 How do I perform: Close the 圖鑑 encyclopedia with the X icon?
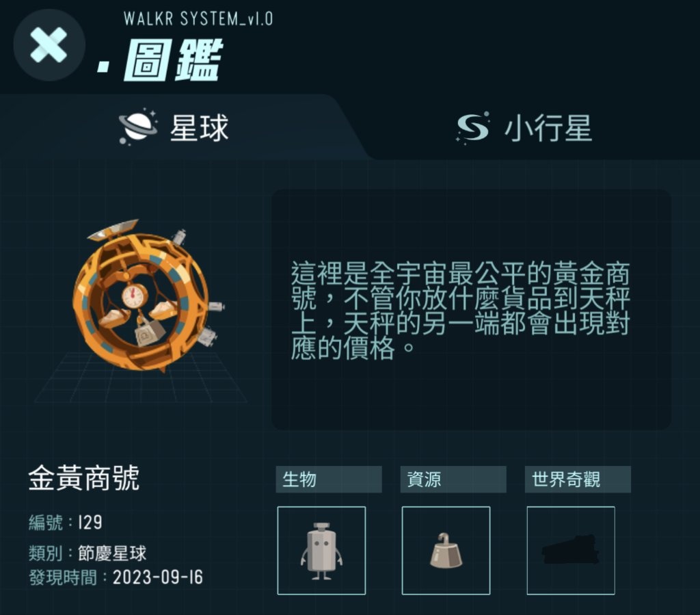pos(49,45)
